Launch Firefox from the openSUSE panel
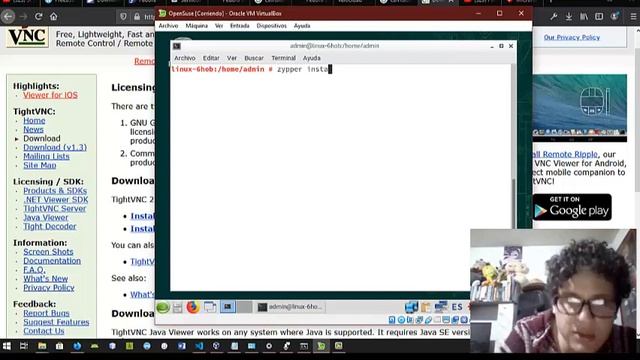 coord(193,307)
